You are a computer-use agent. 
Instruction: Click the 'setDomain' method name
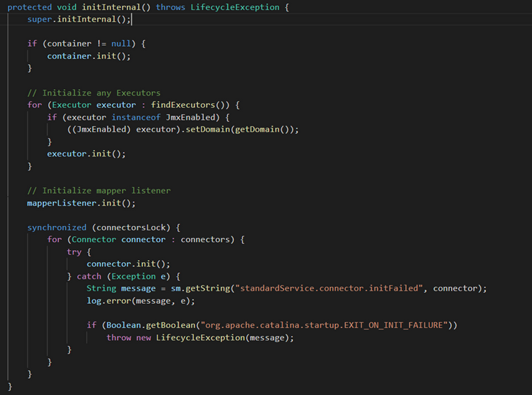pyautogui.click(x=208, y=130)
